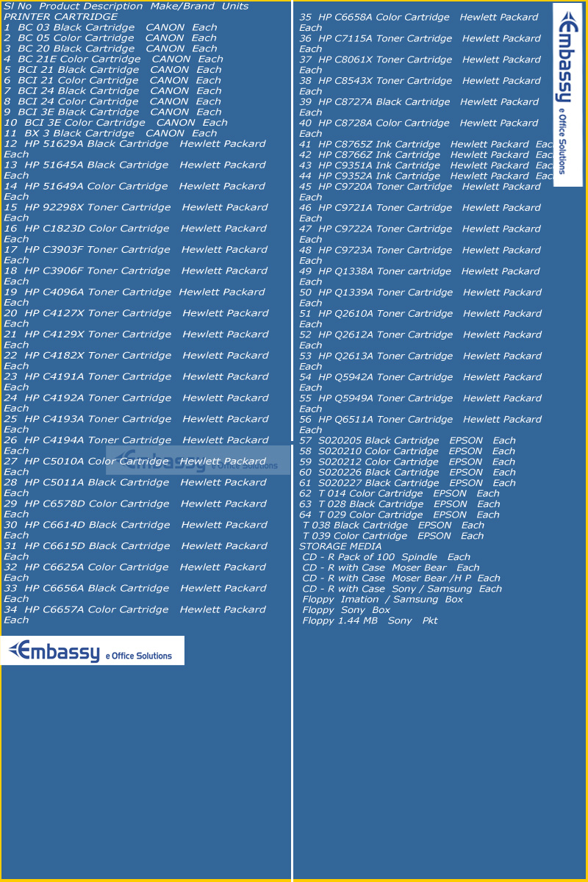Viewport: 588px width, 882px height.
Task: Select row '63 T 028 Black Cartridge EPSON'
Action: tap(400, 504)
